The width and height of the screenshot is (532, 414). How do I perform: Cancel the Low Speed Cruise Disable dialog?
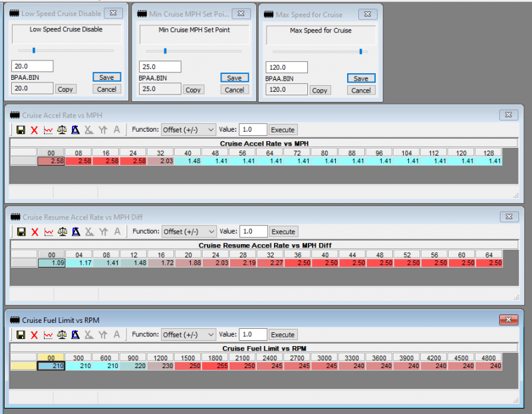[106, 89]
